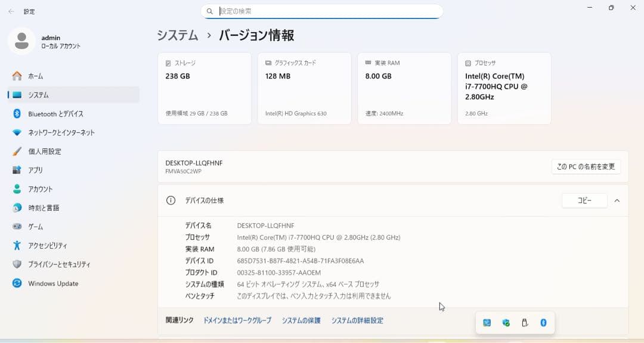Open the Windows Security shield tray icon

pos(506,323)
